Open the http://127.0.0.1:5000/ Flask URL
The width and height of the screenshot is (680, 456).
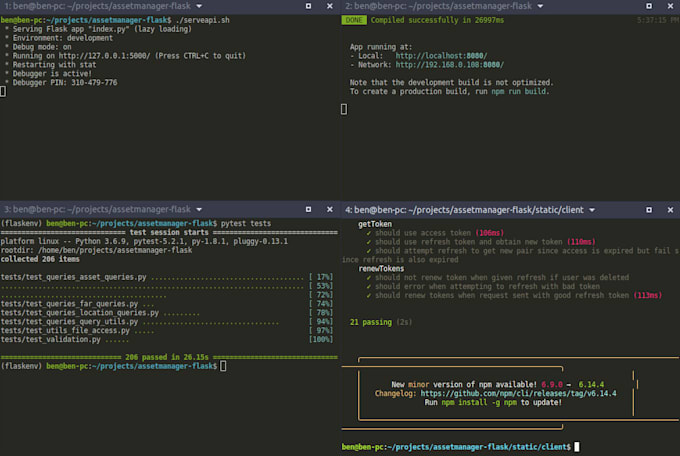coord(105,56)
